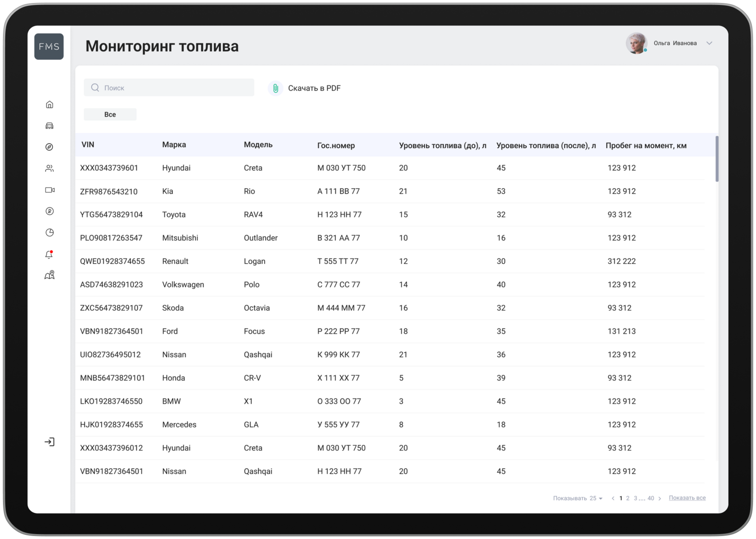Viewport: 756px width, 539px height.
Task: Select VIN PLO90817263547 cell
Action: pyautogui.click(x=111, y=238)
